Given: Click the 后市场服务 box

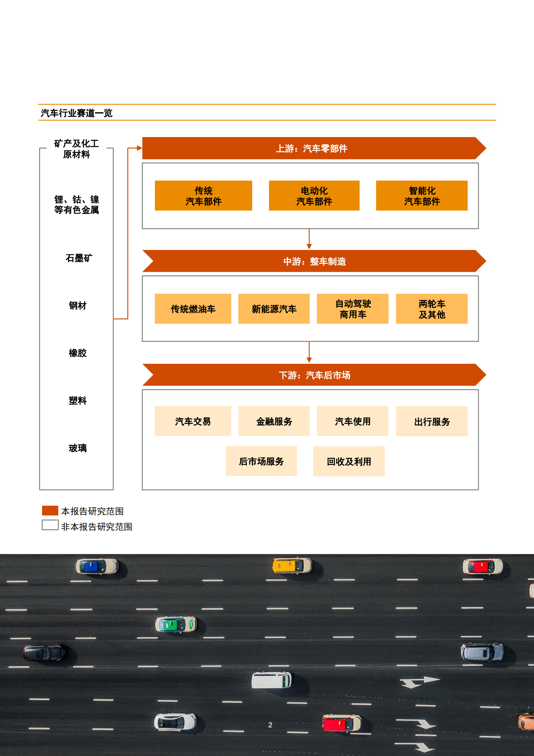Looking at the screenshot, I should tap(261, 461).
